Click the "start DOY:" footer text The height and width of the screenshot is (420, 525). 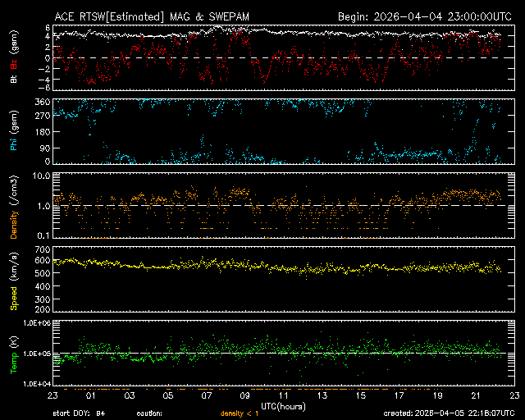pos(71,413)
